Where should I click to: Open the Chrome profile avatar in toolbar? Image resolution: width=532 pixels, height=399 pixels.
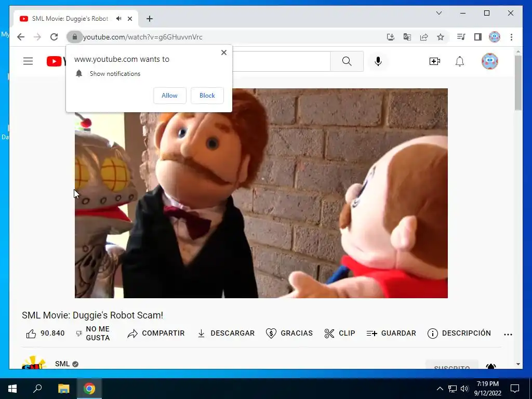(495, 37)
